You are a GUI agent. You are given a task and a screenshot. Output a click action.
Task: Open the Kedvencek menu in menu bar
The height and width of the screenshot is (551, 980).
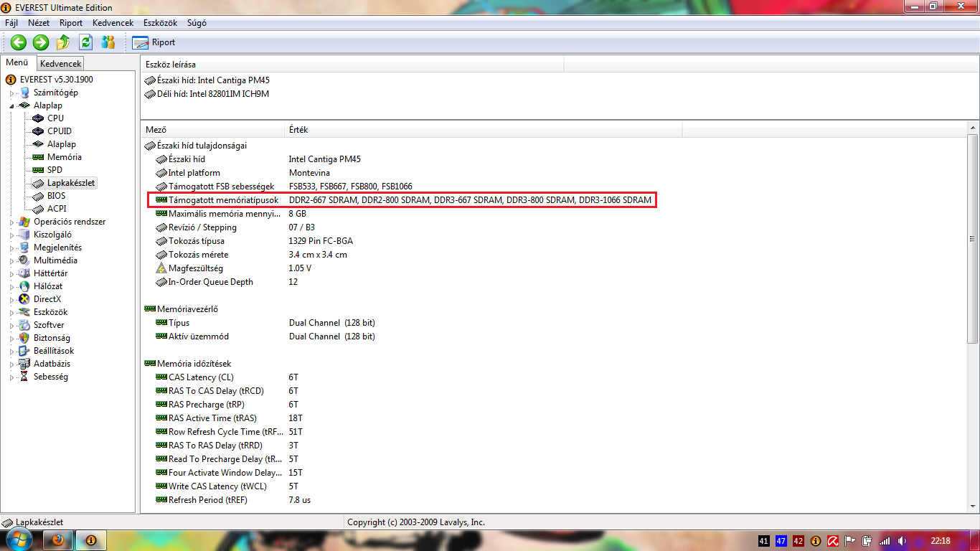pos(113,23)
